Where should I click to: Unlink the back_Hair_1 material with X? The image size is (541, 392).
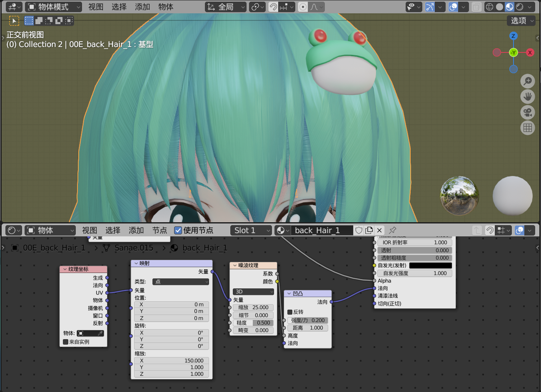click(379, 230)
